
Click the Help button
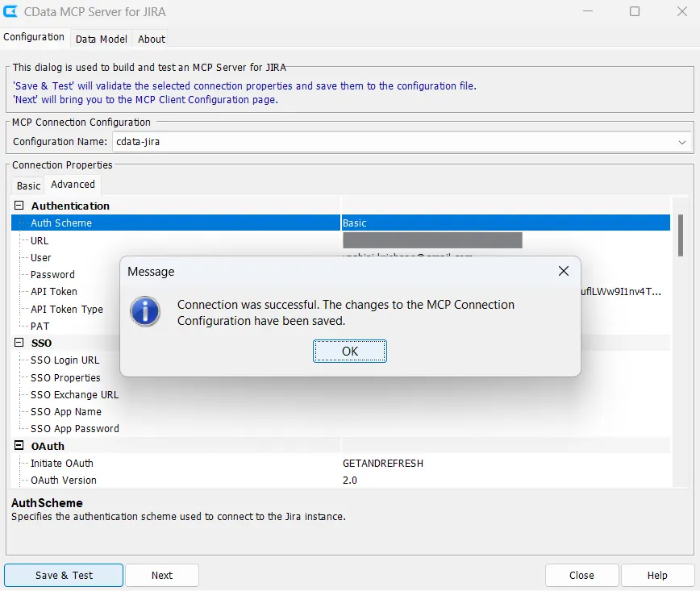click(657, 576)
